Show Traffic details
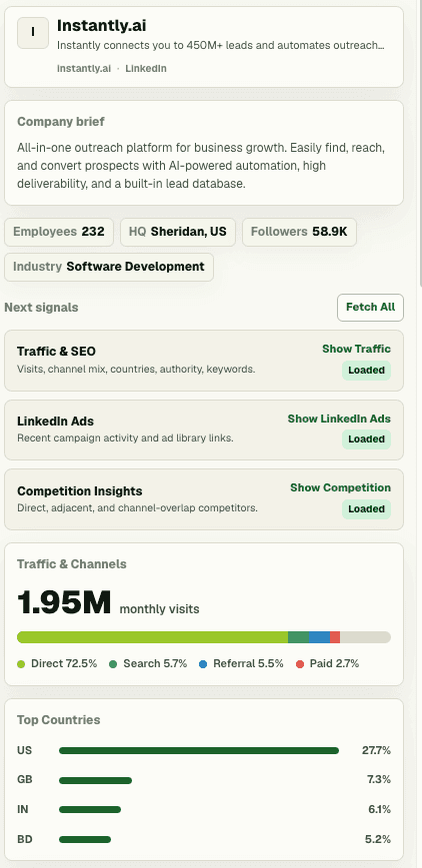 357,349
